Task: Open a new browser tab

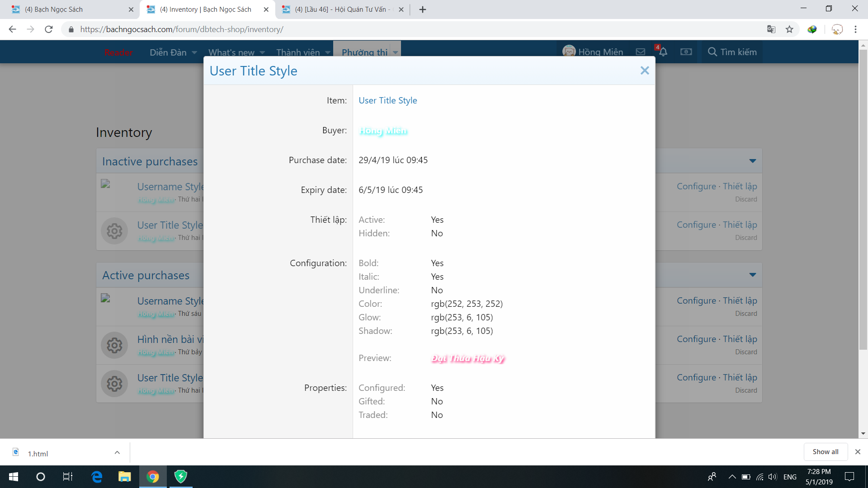Action: point(423,9)
